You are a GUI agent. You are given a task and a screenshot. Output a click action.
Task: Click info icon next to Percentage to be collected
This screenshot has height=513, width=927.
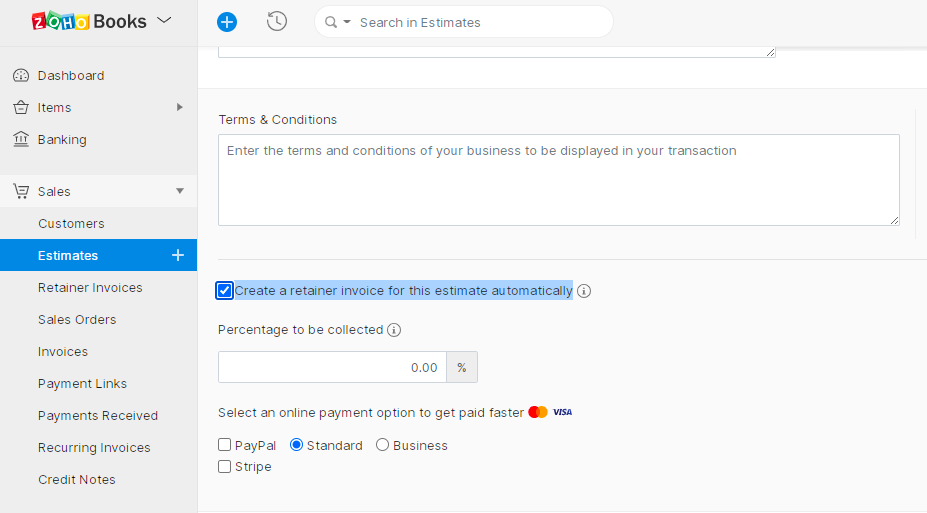pos(394,330)
